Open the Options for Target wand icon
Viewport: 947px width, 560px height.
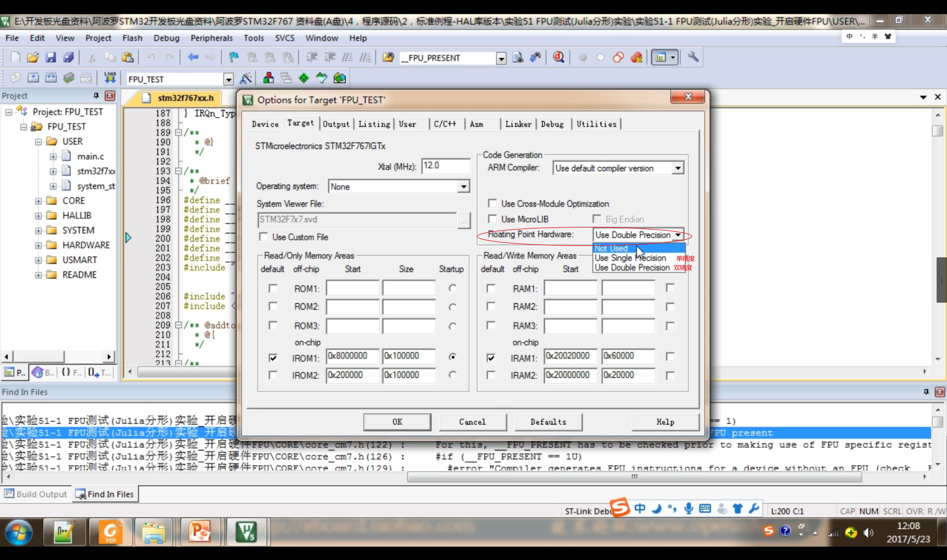click(246, 79)
